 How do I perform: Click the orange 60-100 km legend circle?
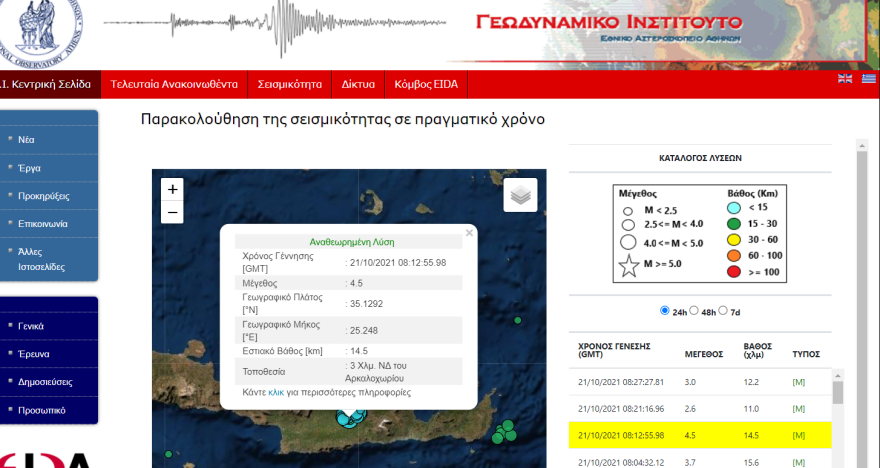pos(734,256)
